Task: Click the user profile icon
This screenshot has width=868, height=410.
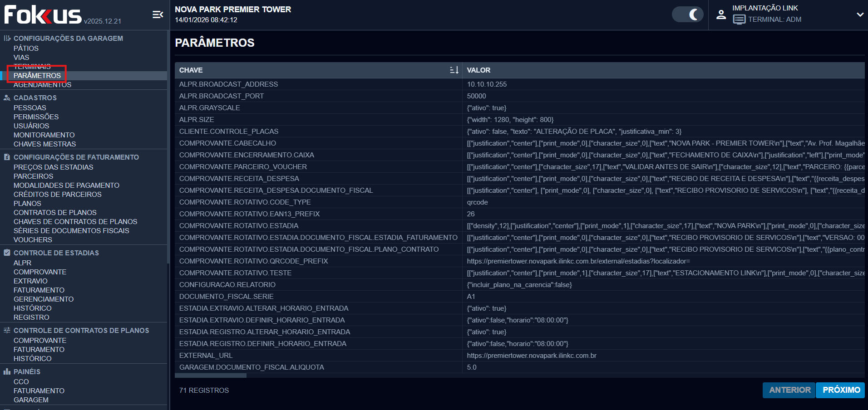Action: [721, 15]
